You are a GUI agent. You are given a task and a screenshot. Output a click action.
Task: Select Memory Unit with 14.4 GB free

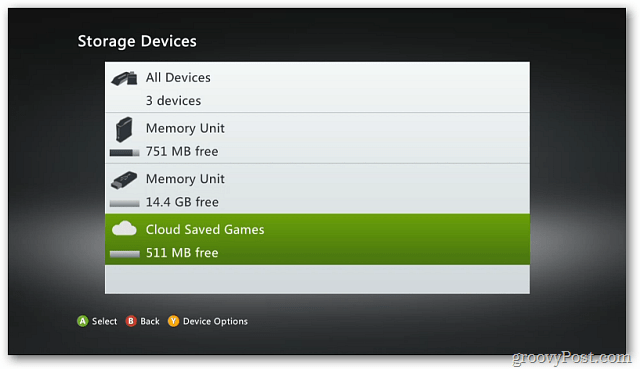coord(317,189)
